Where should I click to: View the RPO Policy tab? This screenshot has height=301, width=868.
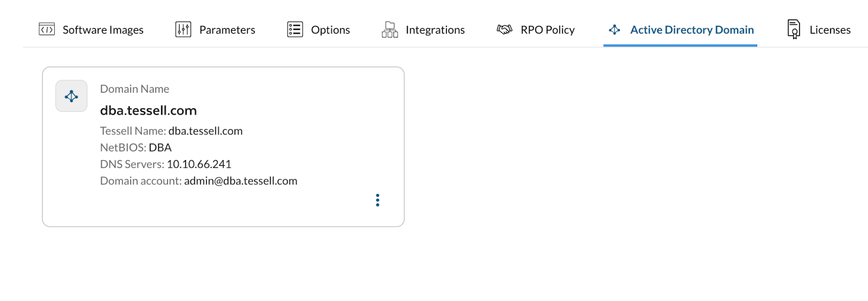coord(547,30)
